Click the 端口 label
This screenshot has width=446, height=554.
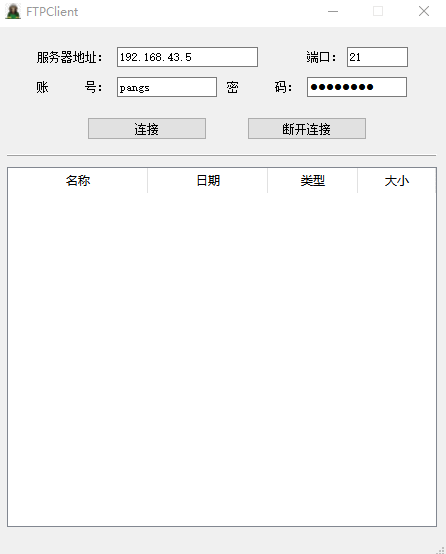pos(321,57)
